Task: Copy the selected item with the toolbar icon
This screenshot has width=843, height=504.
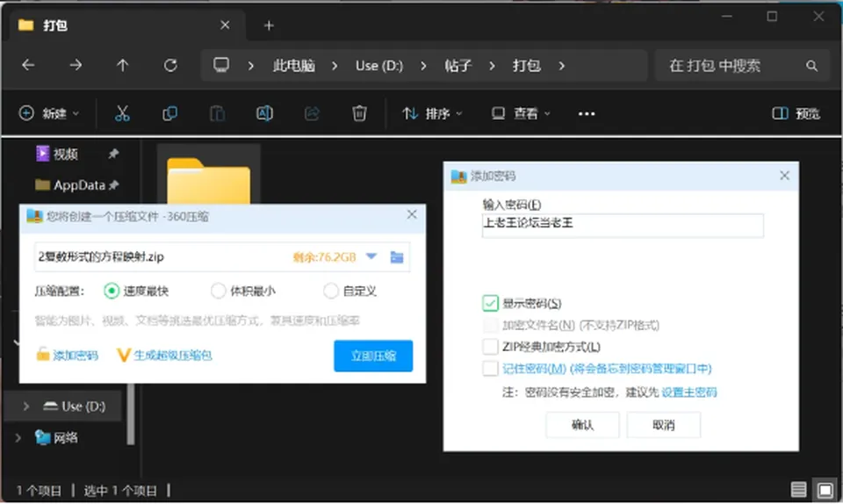Action: 169,113
